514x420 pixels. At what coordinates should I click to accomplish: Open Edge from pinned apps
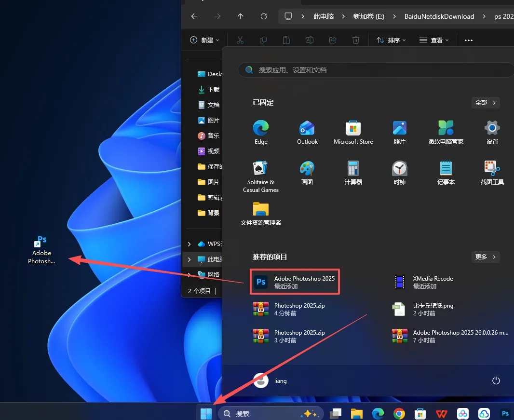click(x=261, y=133)
